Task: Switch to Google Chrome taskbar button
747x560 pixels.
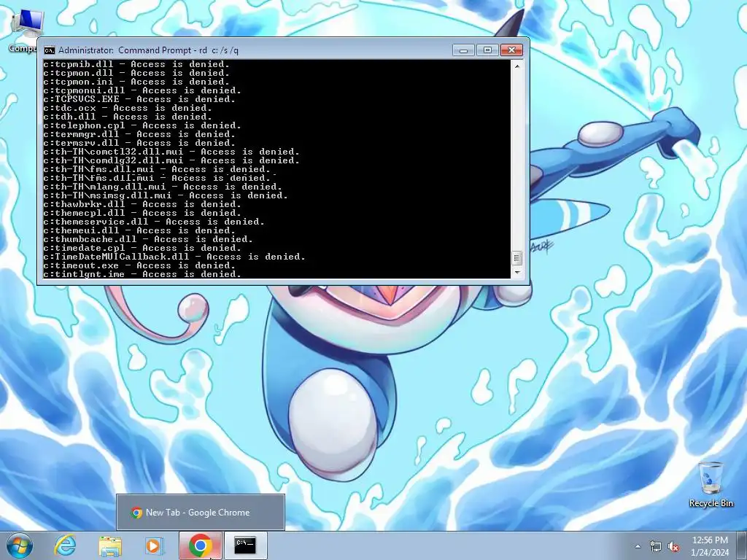Action: [x=200, y=545]
